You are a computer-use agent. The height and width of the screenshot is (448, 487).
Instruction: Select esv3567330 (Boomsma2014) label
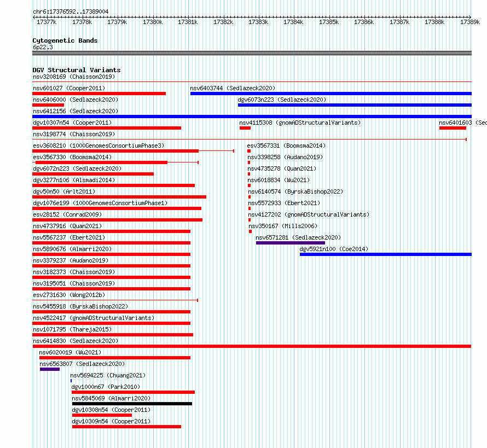point(72,157)
